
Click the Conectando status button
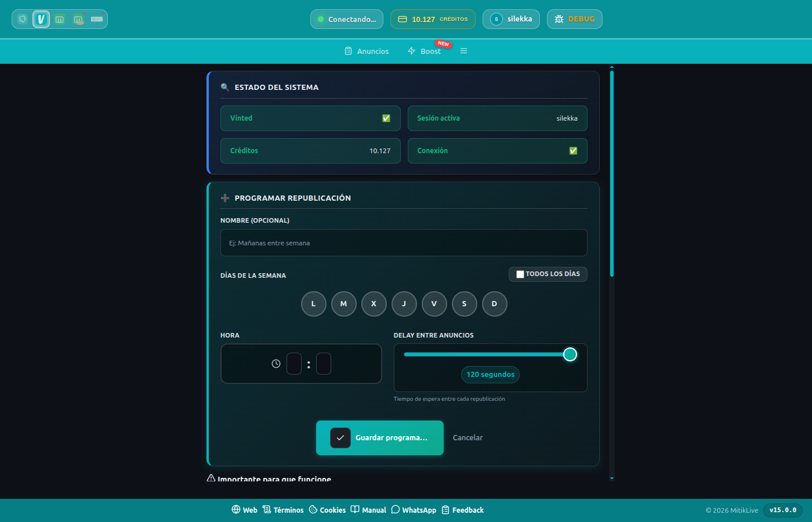click(x=347, y=19)
